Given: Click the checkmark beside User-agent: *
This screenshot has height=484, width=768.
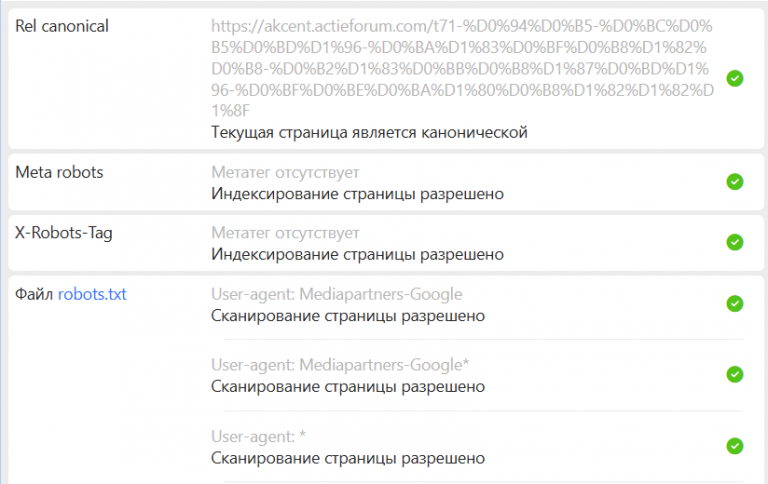Looking at the screenshot, I should pos(735,446).
